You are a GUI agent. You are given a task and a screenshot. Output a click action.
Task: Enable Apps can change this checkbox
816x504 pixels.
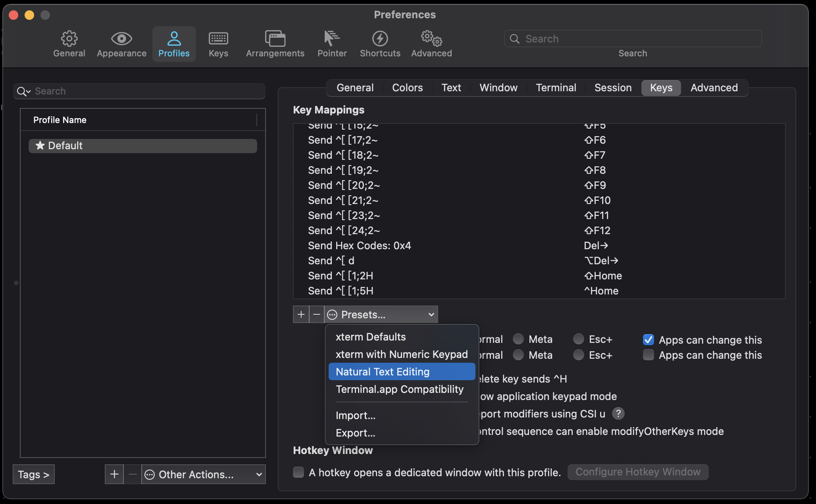(x=648, y=356)
